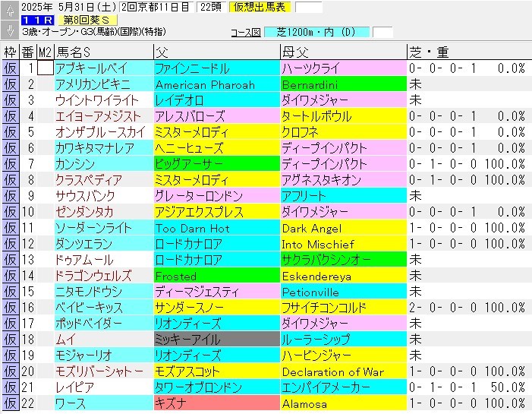Screen dimensions: 532x414
Task: Click the 仮 frame cell for row 22
Action: [x=10, y=403]
